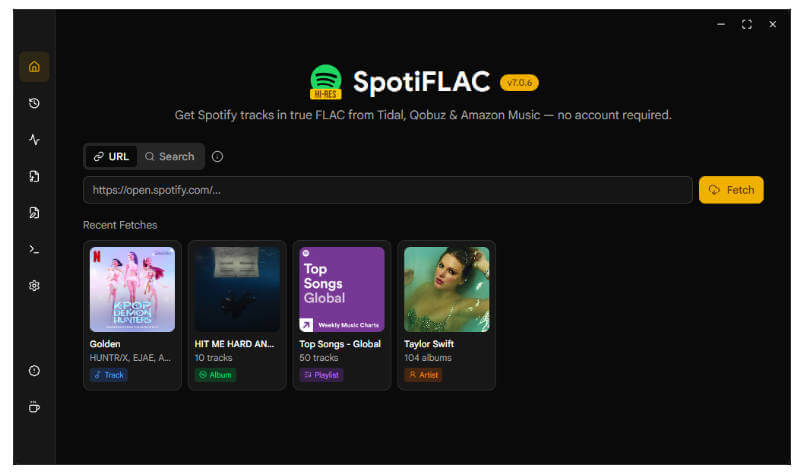The image size is (799, 474).
Task: Click the info icon next to Search tab
Action: pos(218,156)
